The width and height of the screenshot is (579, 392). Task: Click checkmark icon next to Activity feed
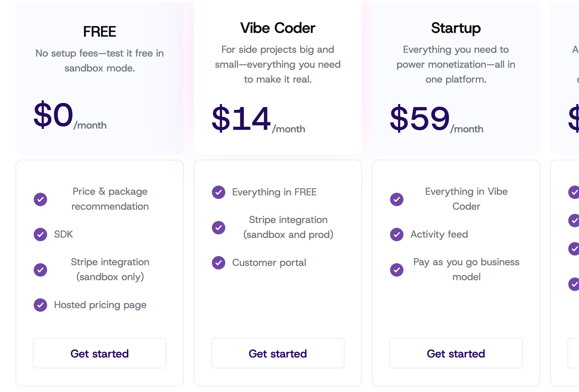click(x=397, y=235)
